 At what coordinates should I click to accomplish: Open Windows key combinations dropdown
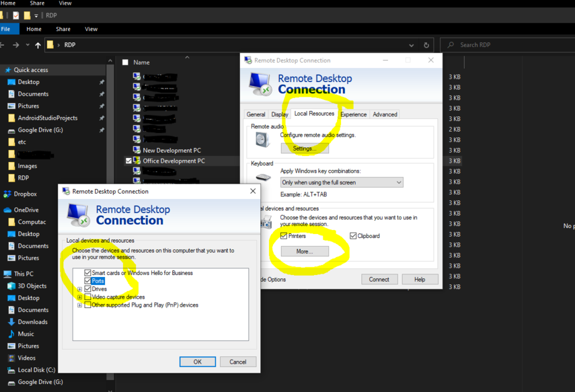point(342,182)
